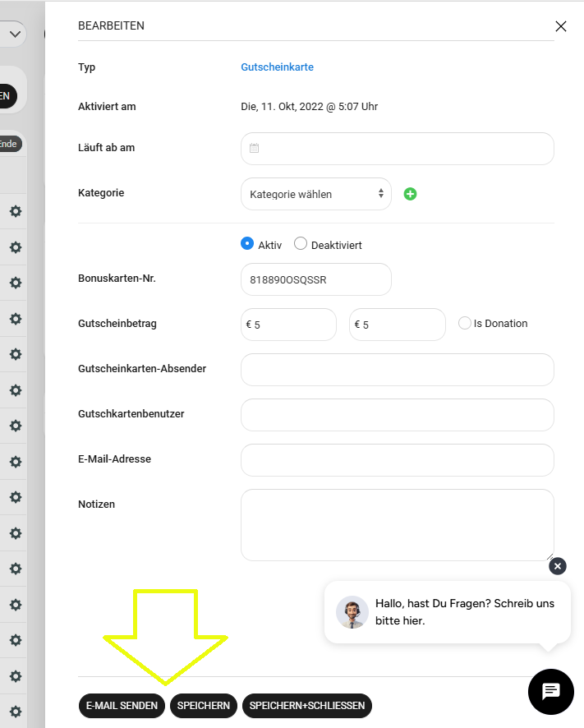Select the Aktiv radio button
Screen dimensions: 584x728
(247, 244)
